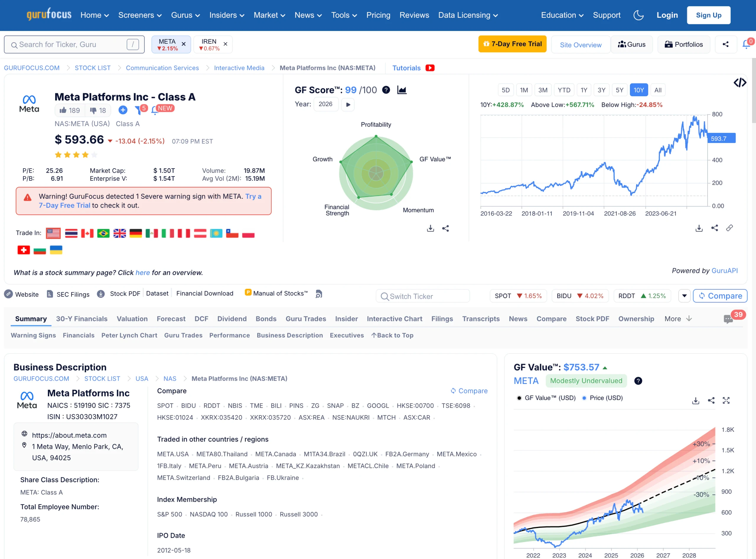Screen dimensions: 756x559
Task: Click the 7-Day Free Trial button
Action: [x=512, y=44]
